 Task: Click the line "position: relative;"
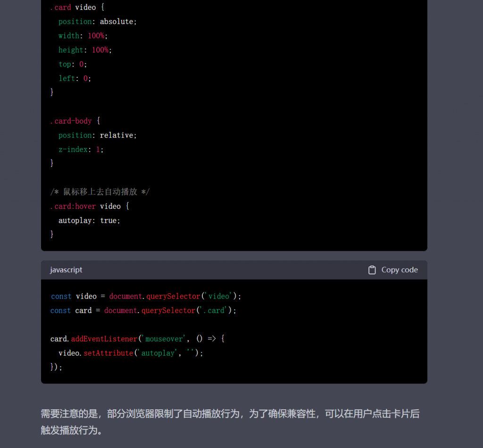coord(97,135)
